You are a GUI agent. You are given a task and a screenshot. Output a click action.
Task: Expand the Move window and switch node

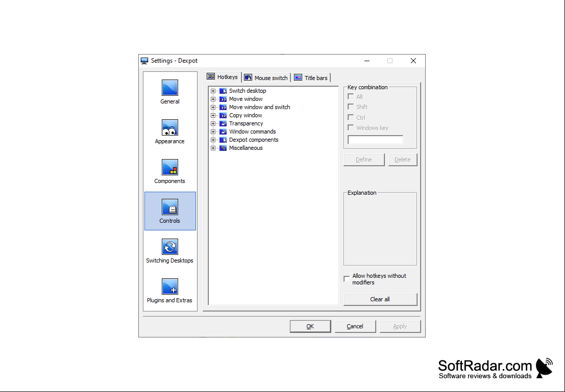pos(213,107)
